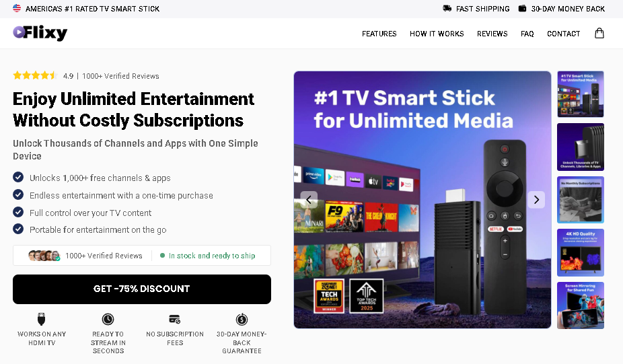Open the FAQ nav link
623x364 pixels.
coord(527,34)
